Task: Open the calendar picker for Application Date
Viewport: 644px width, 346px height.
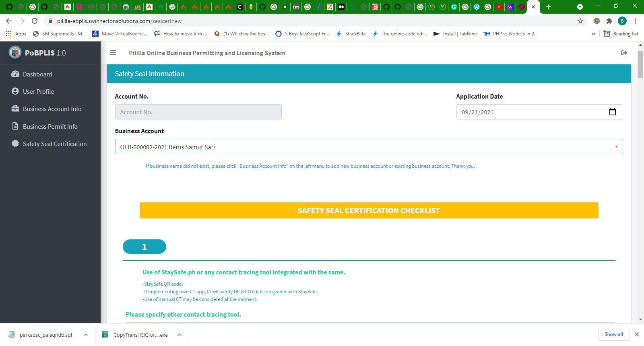Action: (612, 112)
